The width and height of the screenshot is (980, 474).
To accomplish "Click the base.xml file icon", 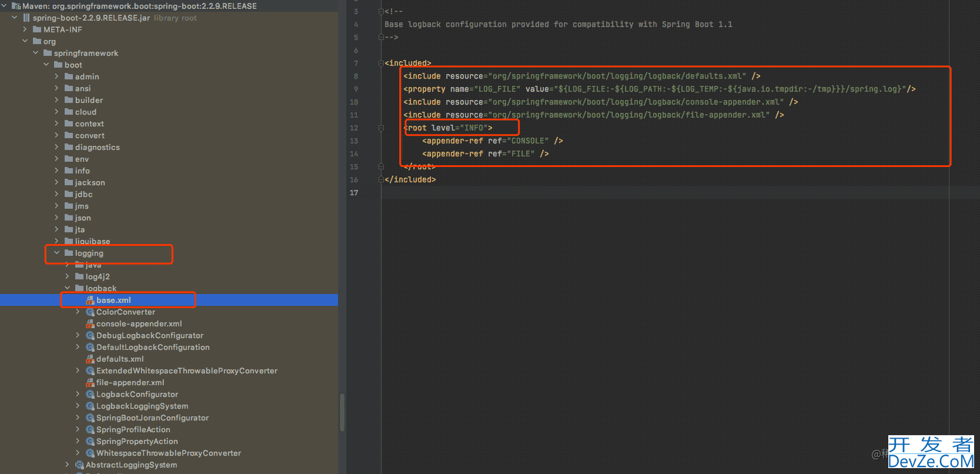I will tap(90, 300).
